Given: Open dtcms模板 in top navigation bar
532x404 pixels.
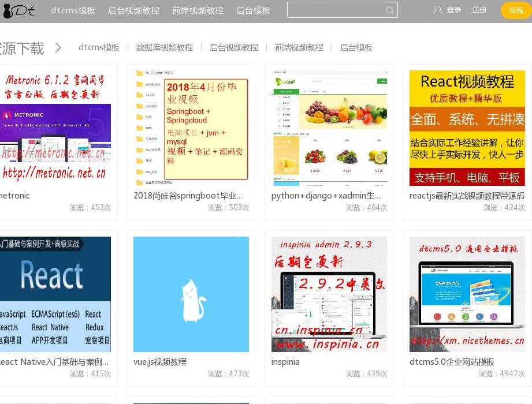Looking at the screenshot, I should 73,10.
